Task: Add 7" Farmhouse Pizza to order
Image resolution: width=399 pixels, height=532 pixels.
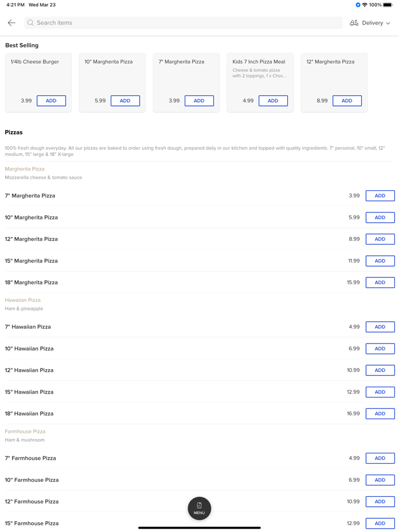Action: [x=380, y=459]
